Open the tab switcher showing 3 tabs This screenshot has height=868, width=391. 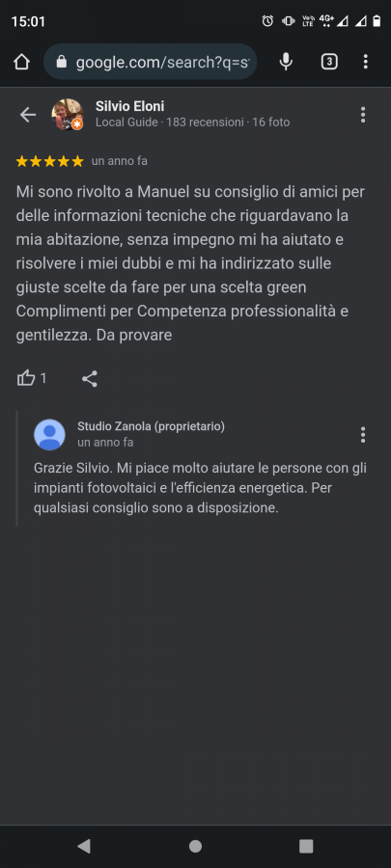[x=329, y=62]
